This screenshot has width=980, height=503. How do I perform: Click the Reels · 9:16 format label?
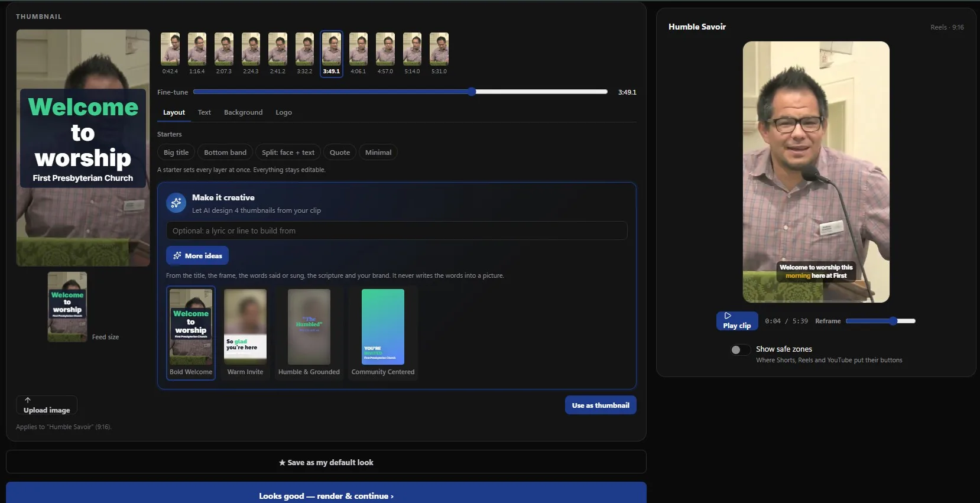[947, 27]
